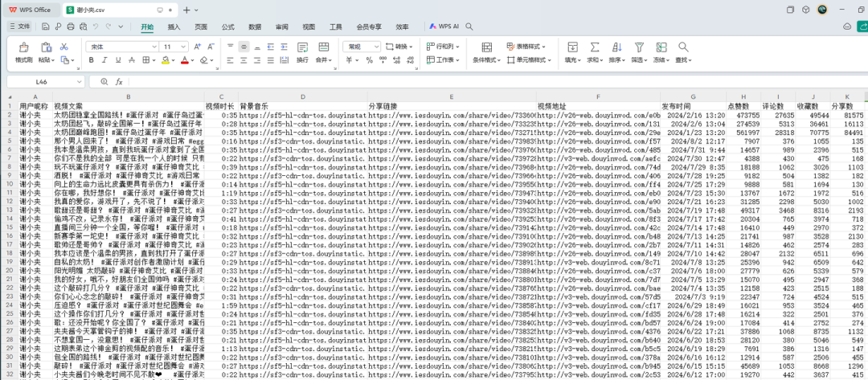The image size is (868, 380).
Task: Increase font size with A+ icon
Action: click(x=197, y=47)
